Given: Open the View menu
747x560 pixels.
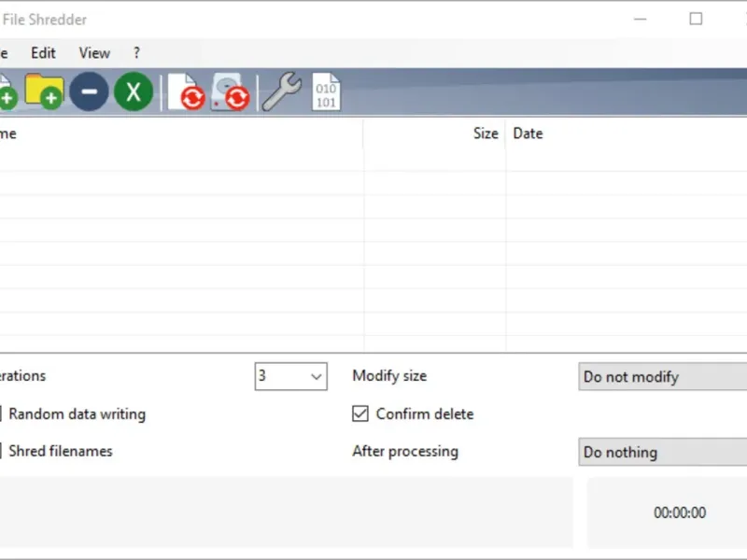Looking at the screenshot, I should pyautogui.click(x=94, y=53).
